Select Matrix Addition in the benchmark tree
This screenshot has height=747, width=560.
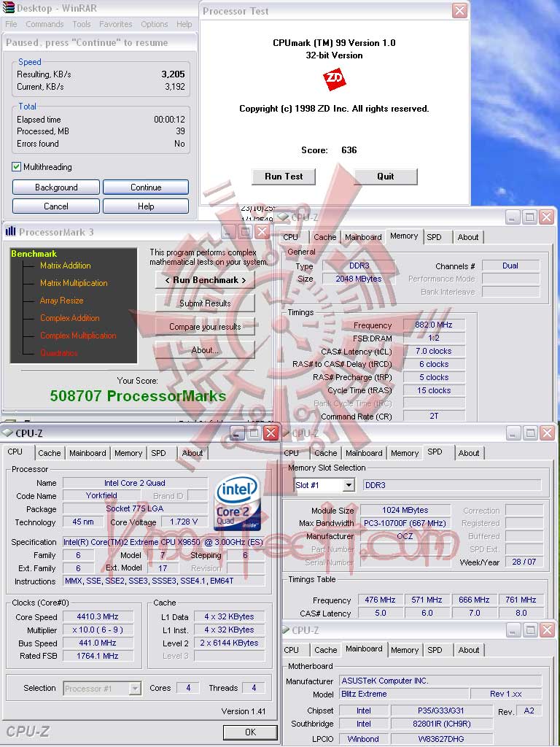[x=65, y=266]
